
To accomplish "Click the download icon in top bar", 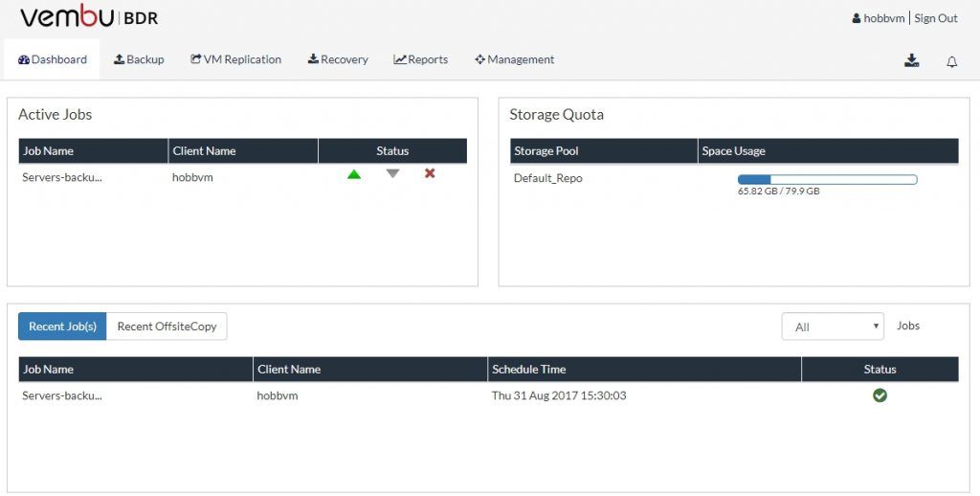I will point(912,60).
